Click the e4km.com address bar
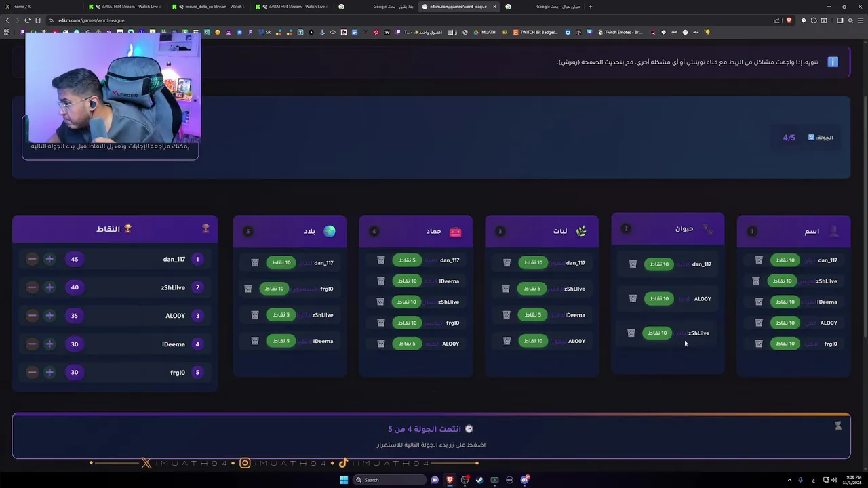The width and height of the screenshot is (868, 488). pyautogui.click(x=407, y=20)
